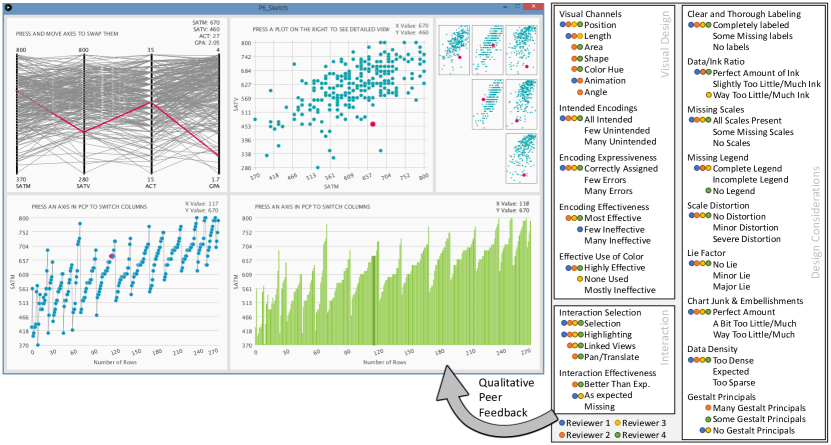The height and width of the screenshot is (445, 831).
Task: Select 'Linked Views' under Interaction Selection
Action: [x=608, y=346]
